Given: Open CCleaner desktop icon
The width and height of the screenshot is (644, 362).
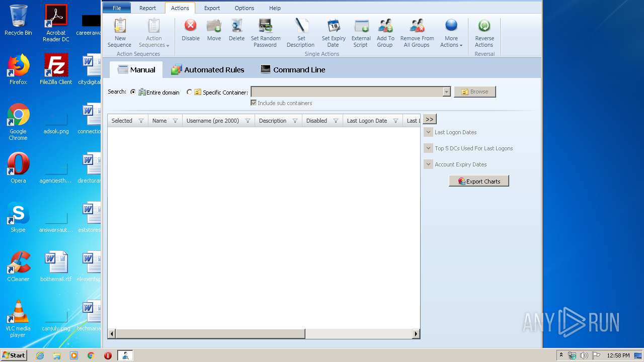Looking at the screenshot, I should 18,266.
